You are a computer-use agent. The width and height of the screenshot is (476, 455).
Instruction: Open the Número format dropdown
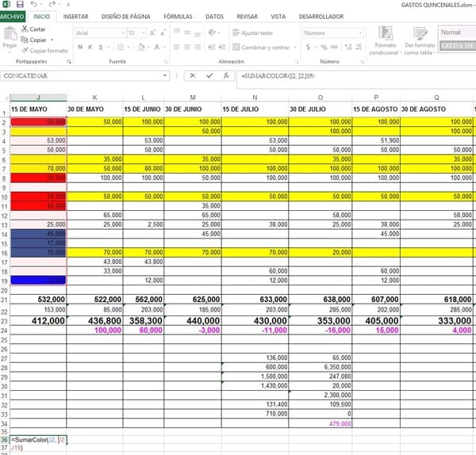point(360,32)
